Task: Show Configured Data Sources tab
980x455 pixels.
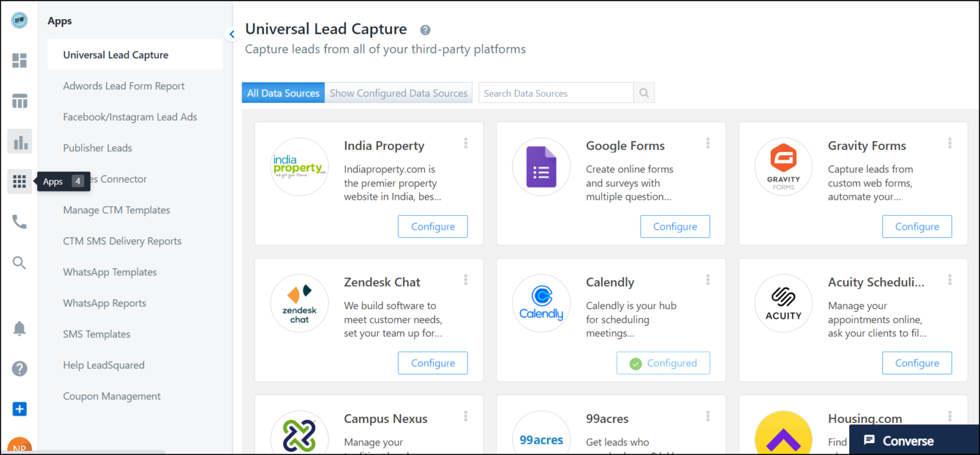Action: click(x=399, y=93)
